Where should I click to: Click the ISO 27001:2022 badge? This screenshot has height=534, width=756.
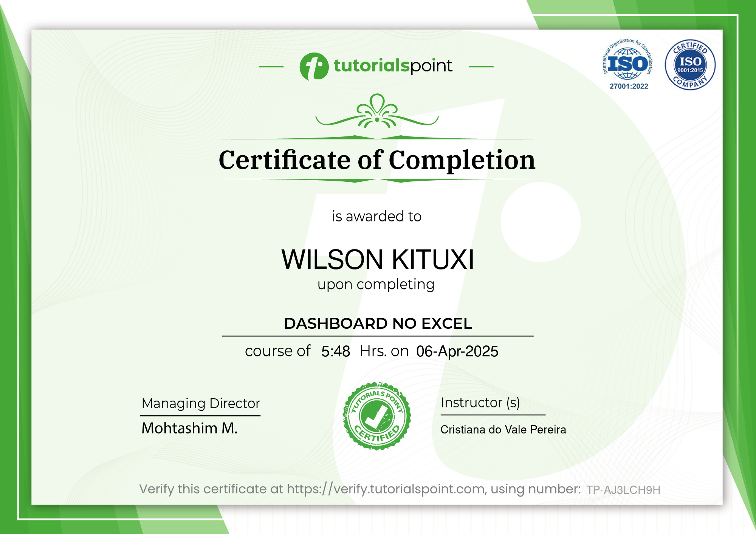click(628, 65)
